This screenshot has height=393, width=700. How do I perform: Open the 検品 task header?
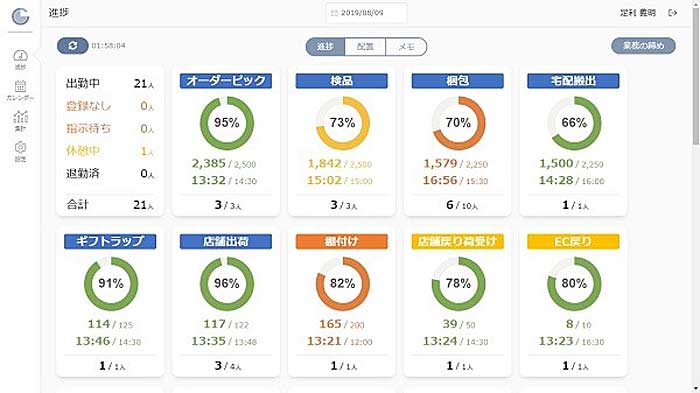click(342, 81)
